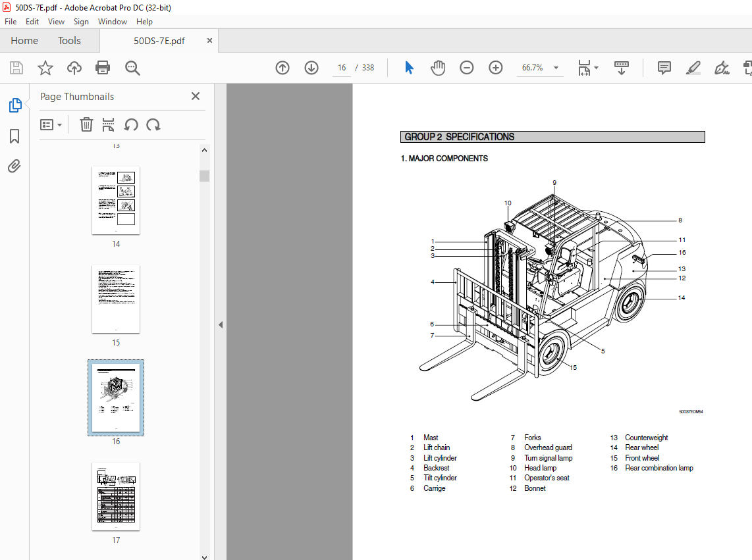Screen dimensions: 752x560
Task: Toggle the Page Thumbnails sidebar icon
Action: click(x=14, y=105)
